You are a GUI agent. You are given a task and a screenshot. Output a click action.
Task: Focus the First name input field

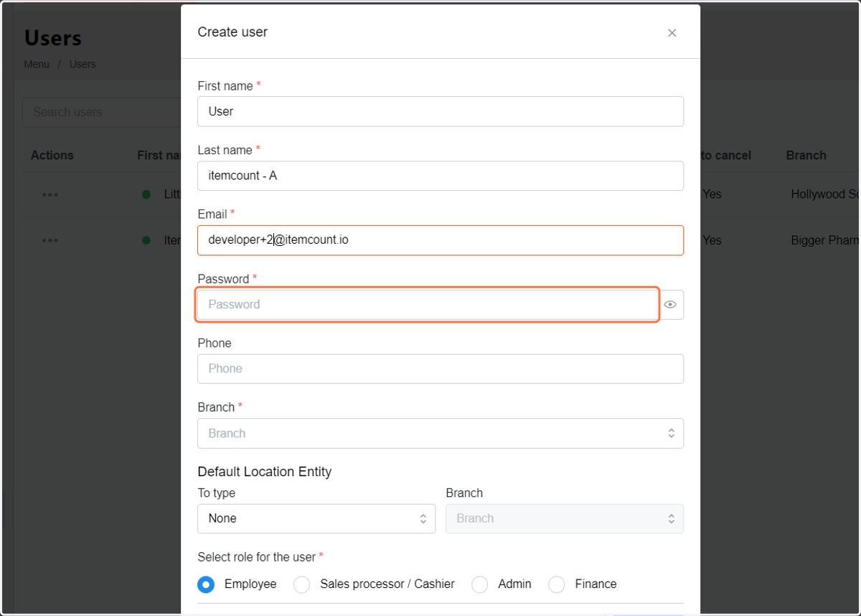[441, 111]
